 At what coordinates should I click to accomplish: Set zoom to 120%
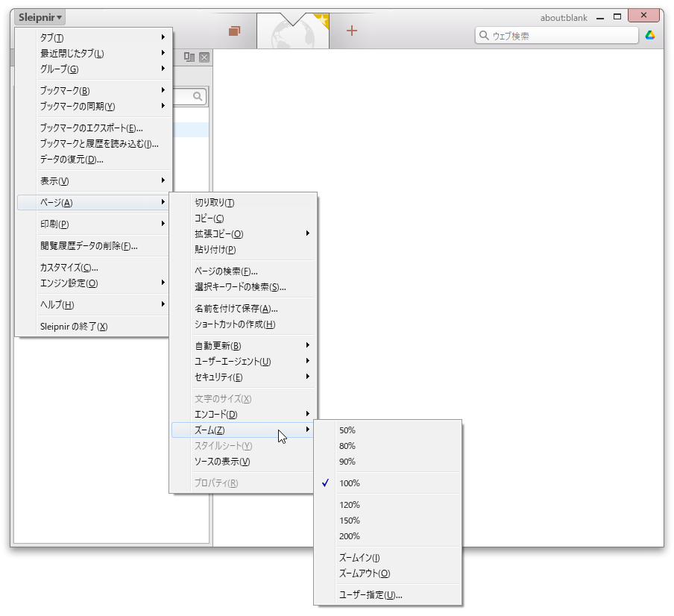388,505
